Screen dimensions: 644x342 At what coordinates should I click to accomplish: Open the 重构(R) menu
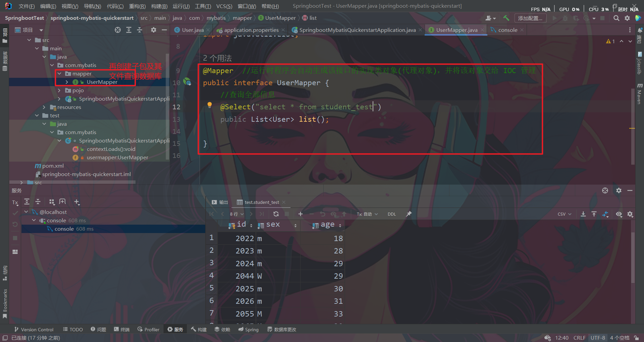point(137,6)
